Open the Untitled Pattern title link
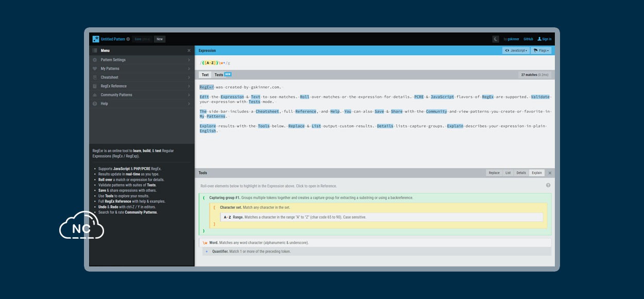The width and height of the screenshot is (644, 299). pyautogui.click(x=113, y=39)
